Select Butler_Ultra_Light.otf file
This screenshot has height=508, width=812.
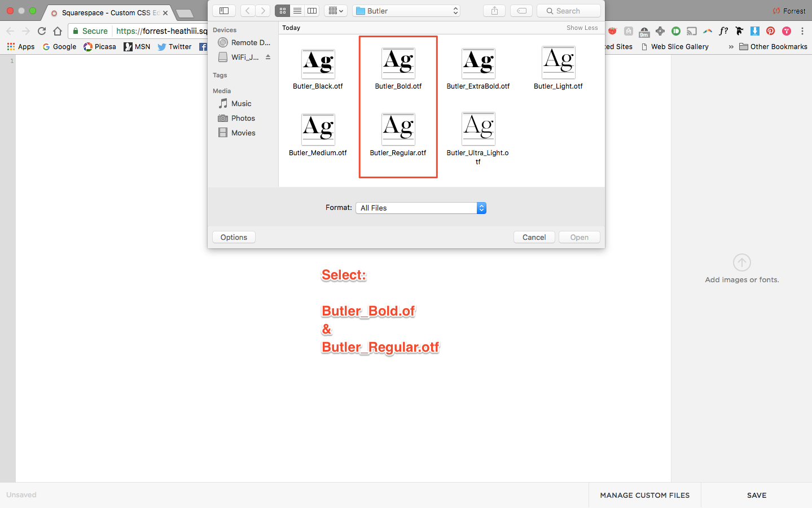coord(478,139)
